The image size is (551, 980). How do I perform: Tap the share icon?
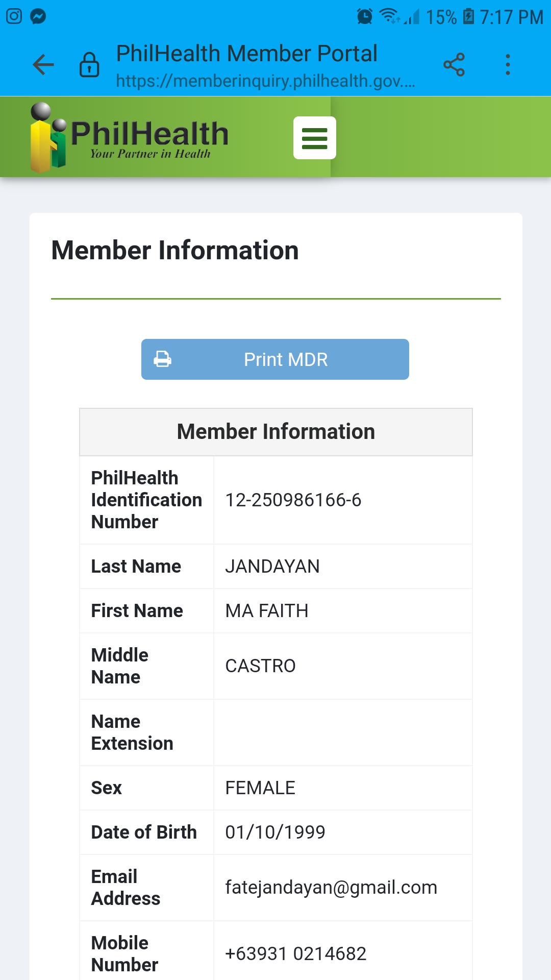(x=454, y=65)
